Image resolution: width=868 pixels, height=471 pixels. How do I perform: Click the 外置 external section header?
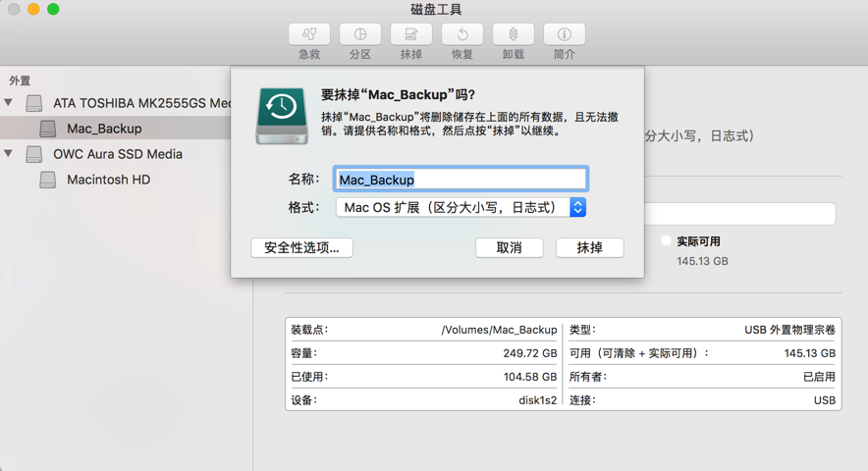(x=20, y=80)
